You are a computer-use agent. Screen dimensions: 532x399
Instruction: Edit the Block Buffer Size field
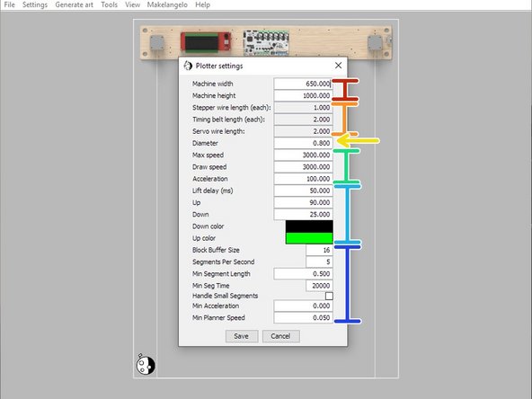pyautogui.click(x=319, y=250)
